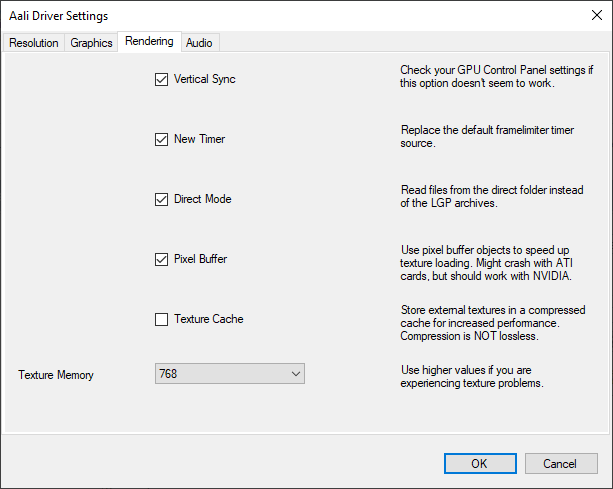Select the Rendering tab
Screen dimensions: 613x489
coord(149,41)
